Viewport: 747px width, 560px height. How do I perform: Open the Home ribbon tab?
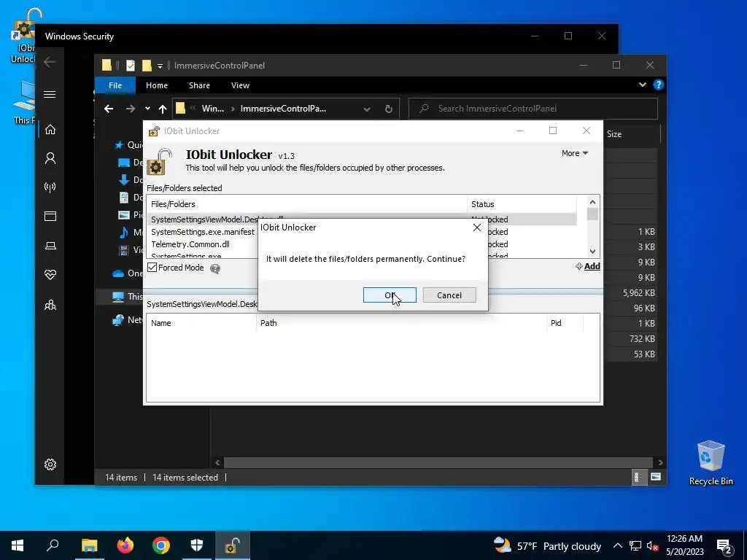pos(157,85)
